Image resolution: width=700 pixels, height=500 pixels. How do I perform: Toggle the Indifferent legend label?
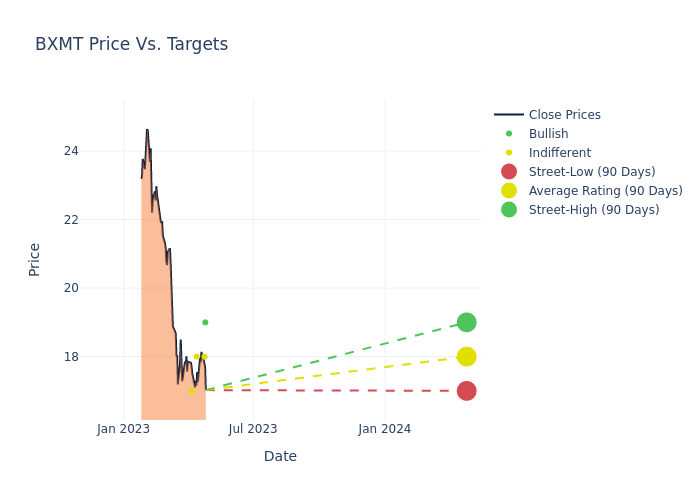click(x=559, y=153)
